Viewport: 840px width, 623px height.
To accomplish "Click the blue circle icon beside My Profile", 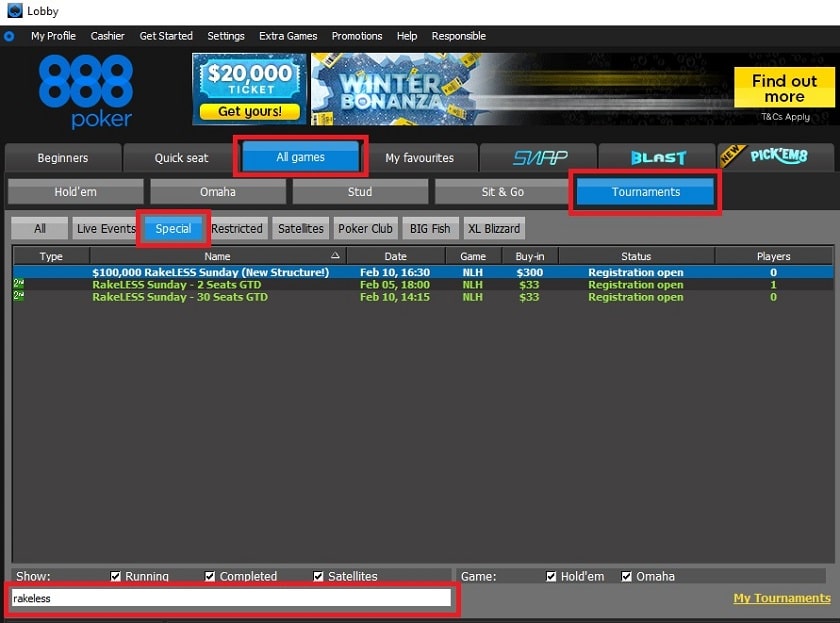I will (x=9, y=36).
